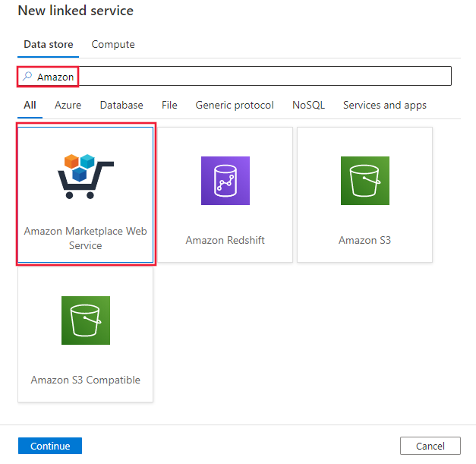The image size is (476, 464).
Task: Filter connectors by Azure category
Action: click(x=68, y=105)
